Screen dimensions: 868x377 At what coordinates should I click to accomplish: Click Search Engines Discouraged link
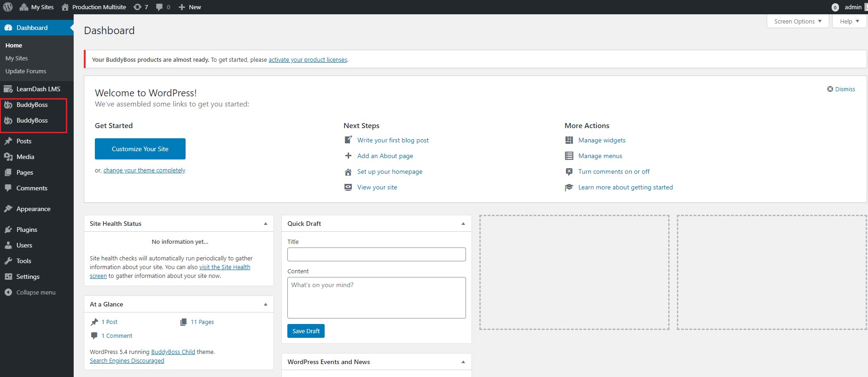coord(127,360)
